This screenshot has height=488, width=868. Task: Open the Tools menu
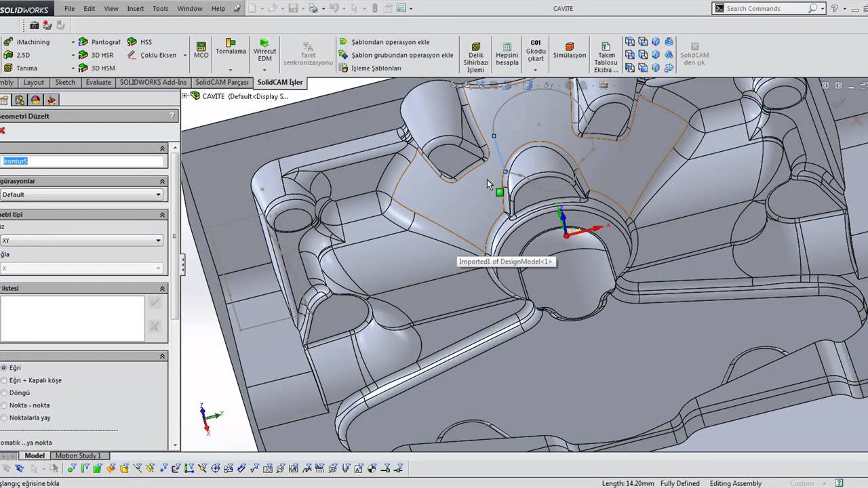[x=161, y=9]
